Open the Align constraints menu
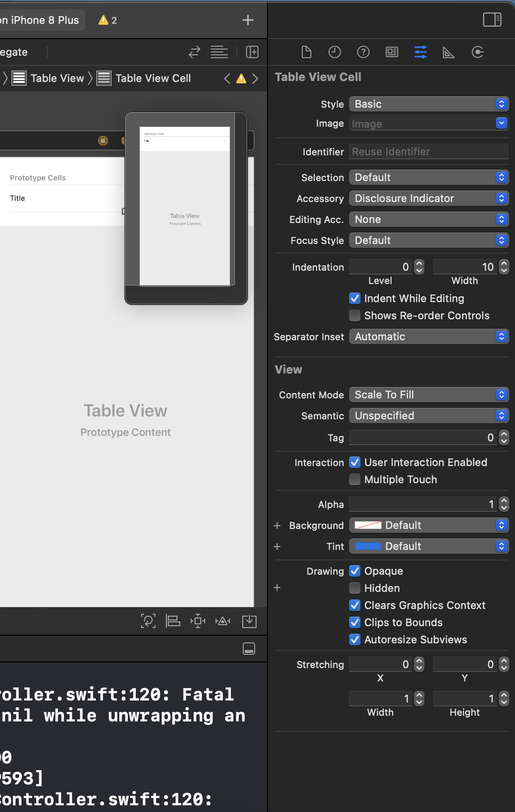Image resolution: width=515 pixels, height=812 pixels. click(173, 621)
